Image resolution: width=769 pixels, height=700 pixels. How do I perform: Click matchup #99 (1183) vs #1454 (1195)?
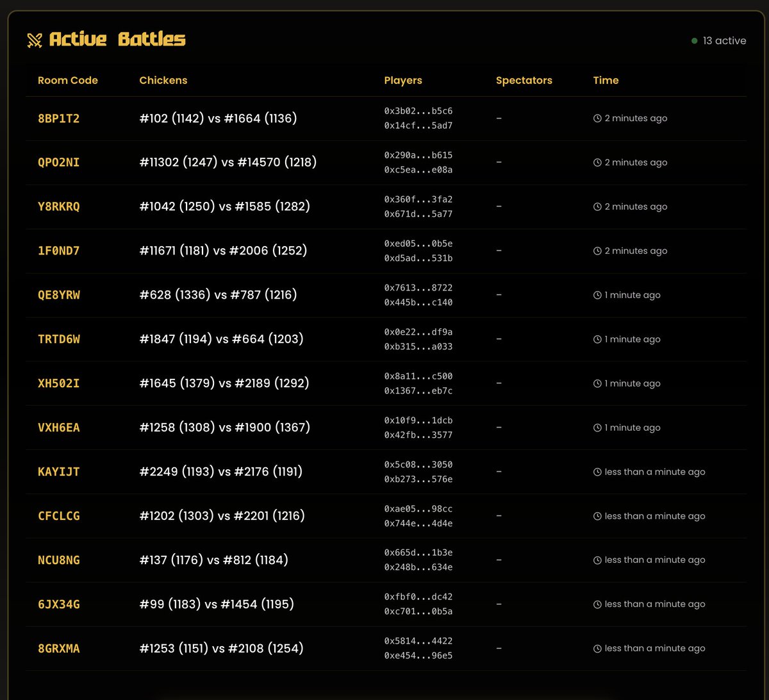(217, 604)
